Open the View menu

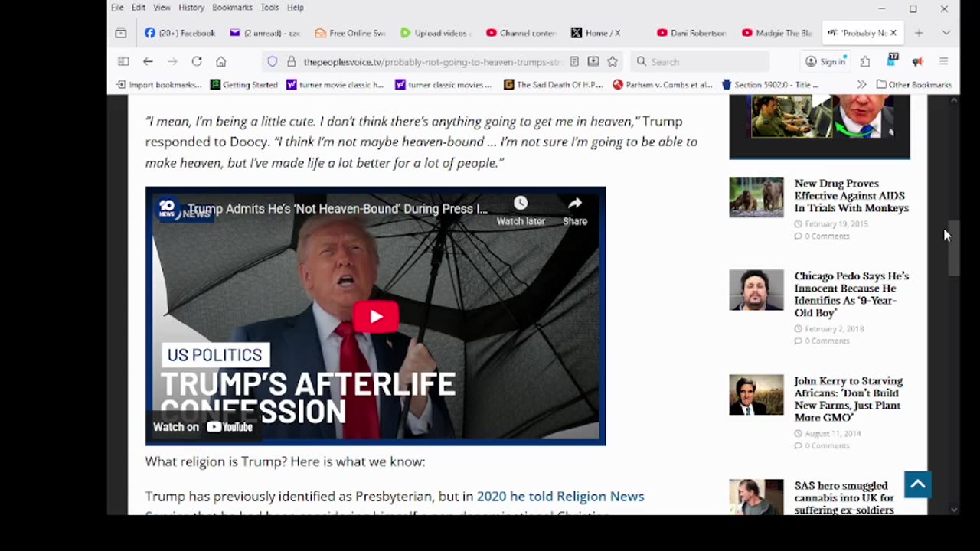162,8
